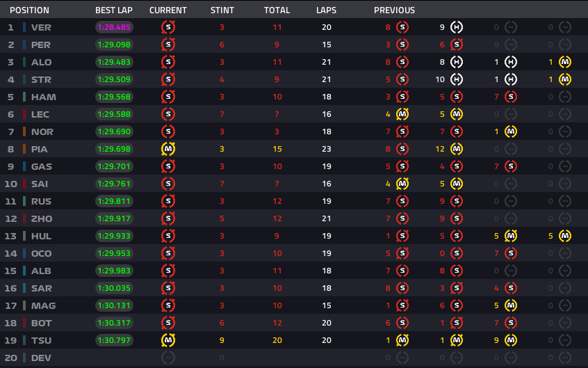Click the hard tyre icon with 9 laps in the VER row
The width and height of the screenshot is (588, 368).
point(457,27)
